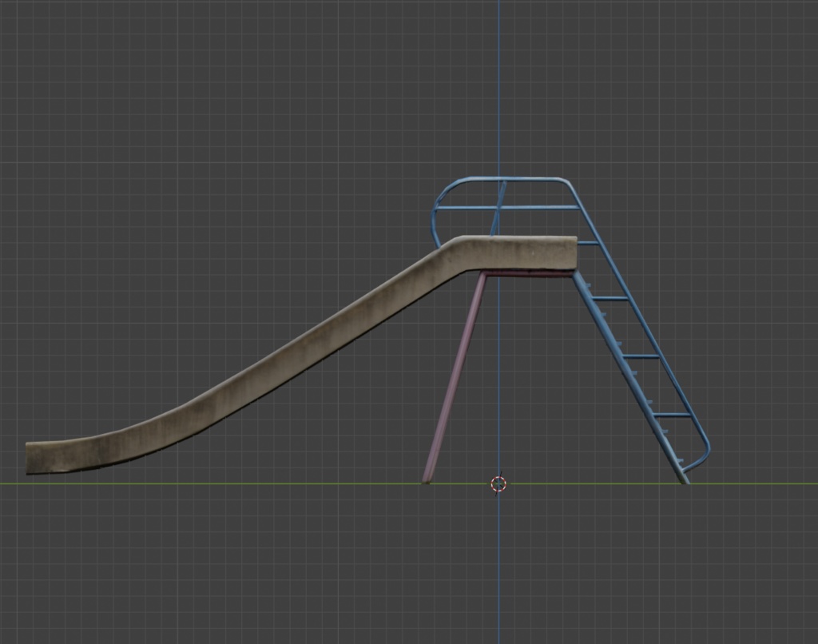Image resolution: width=818 pixels, height=644 pixels.
Task: Select the pink support leg of the slide
Action: click(454, 379)
